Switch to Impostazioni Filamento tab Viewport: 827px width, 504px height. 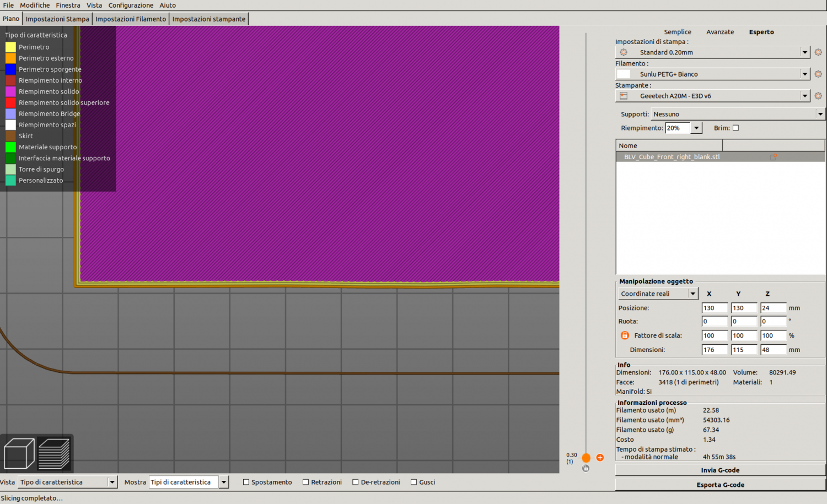point(131,19)
